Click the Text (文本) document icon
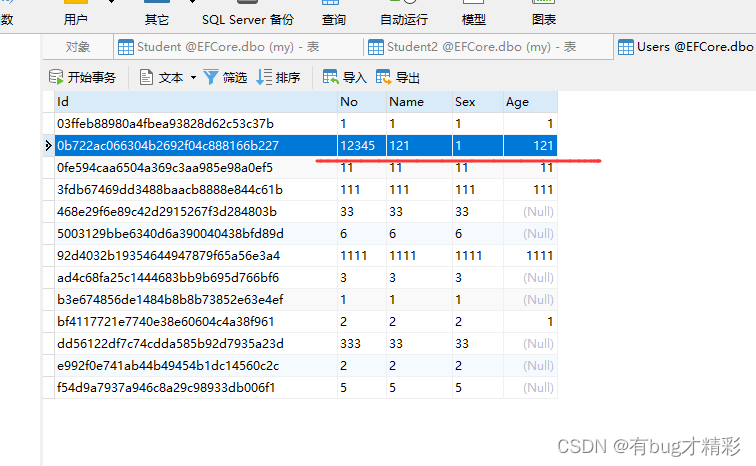This screenshot has height=466, width=756. pos(146,77)
